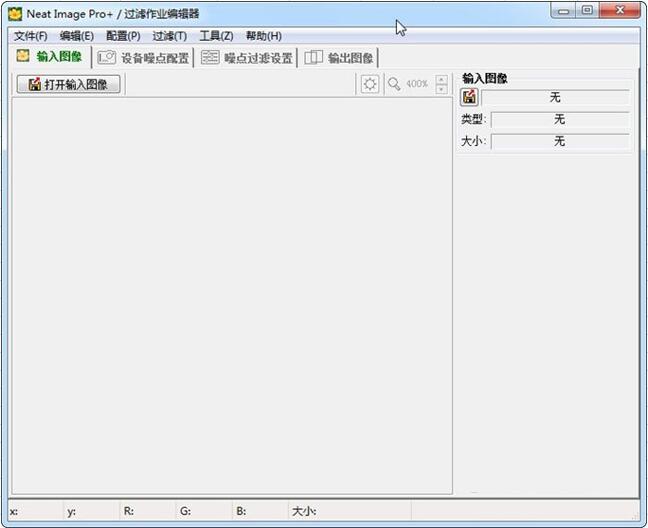Switch to the 设备噪点配置 tab
Screen dimensions: 648x528
[143, 57]
